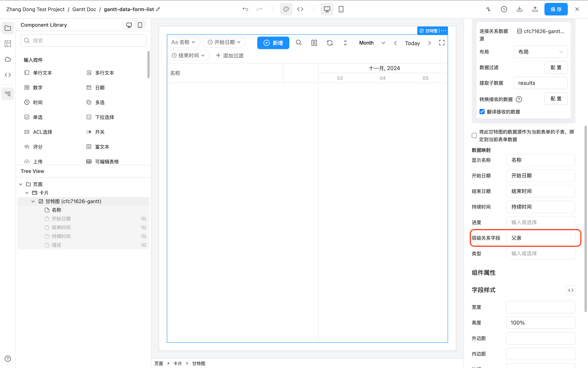The image size is (588, 368).
Task: Show the hidden 持续时间 tree field
Action: click(144, 236)
